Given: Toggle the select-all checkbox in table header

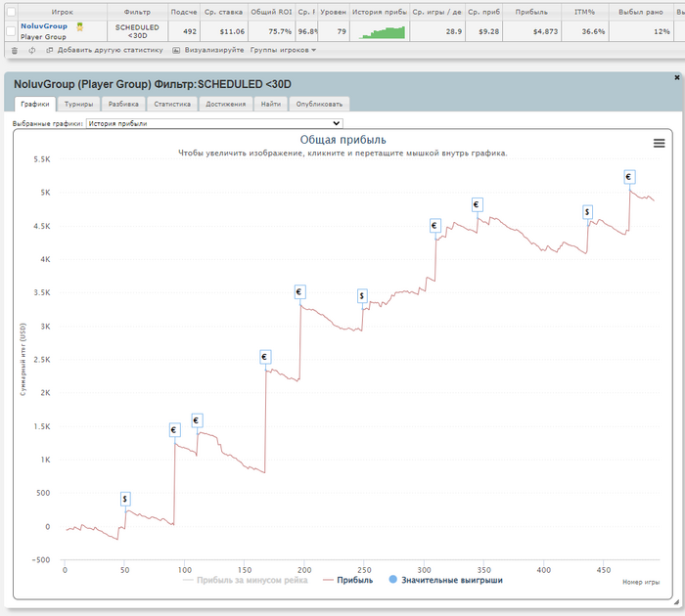Looking at the screenshot, I should pos(12,13).
